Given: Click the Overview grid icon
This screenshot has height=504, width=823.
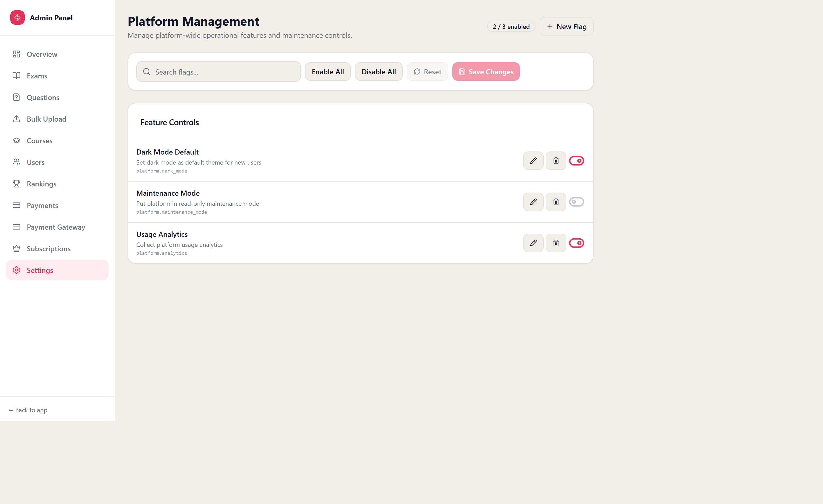Looking at the screenshot, I should (16, 54).
